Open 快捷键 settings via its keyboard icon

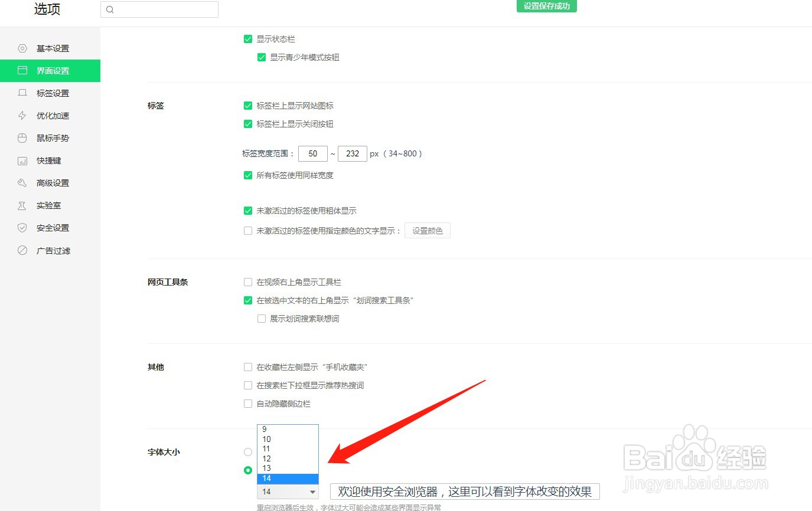[22, 160]
